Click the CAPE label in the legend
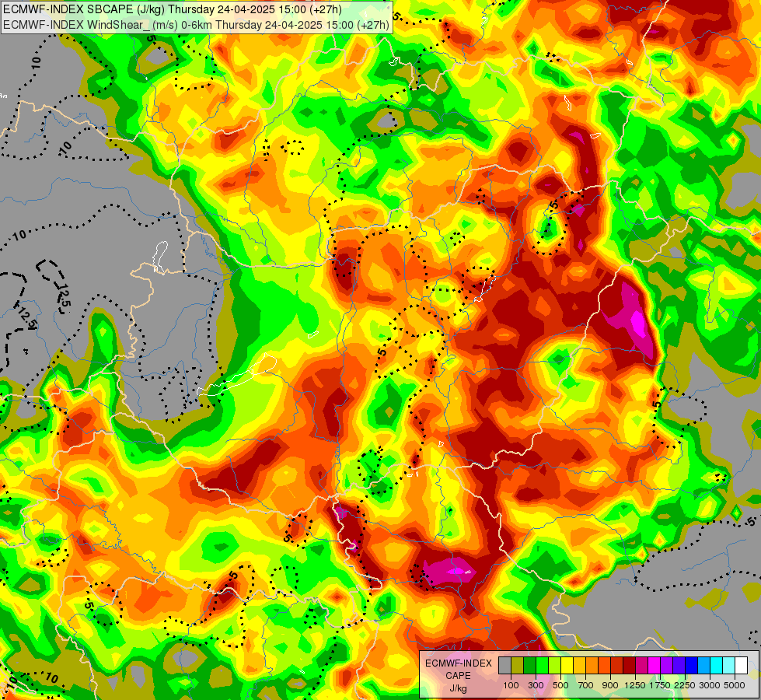 pyautogui.click(x=458, y=676)
